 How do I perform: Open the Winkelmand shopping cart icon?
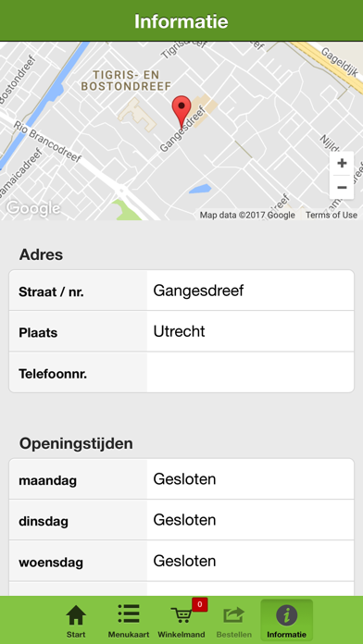(x=181, y=615)
